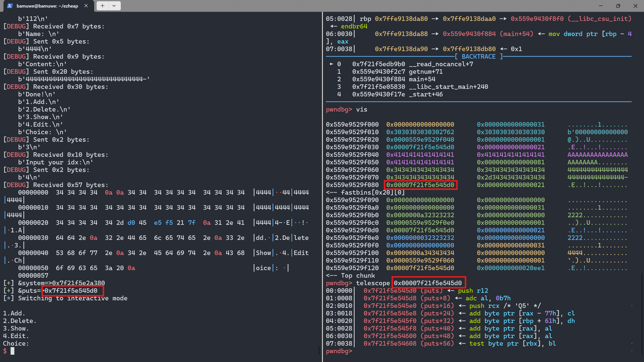
Task: Click 'Received 0x57 bytes' debug line
Action: [x=56, y=185]
